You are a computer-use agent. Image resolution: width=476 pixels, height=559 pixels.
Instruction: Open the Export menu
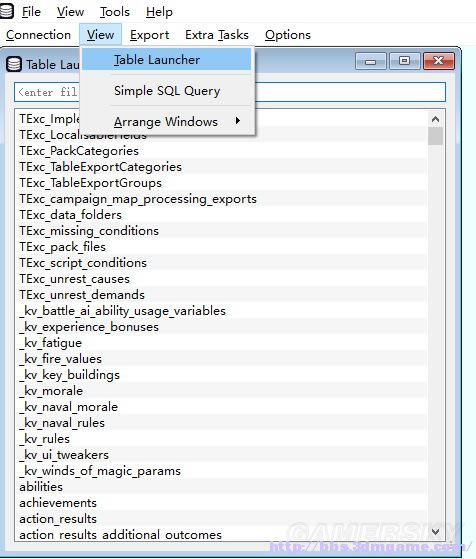(149, 35)
